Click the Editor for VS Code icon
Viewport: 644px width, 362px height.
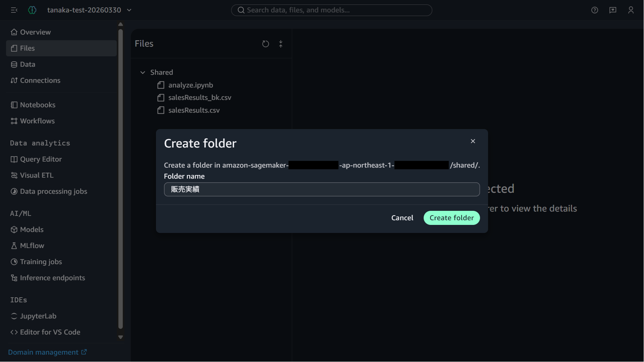point(14,332)
